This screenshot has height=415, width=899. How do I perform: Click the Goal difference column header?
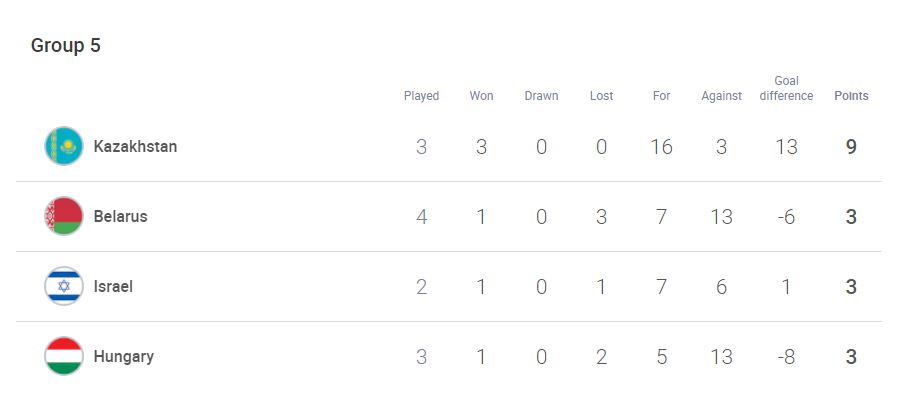pos(786,88)
